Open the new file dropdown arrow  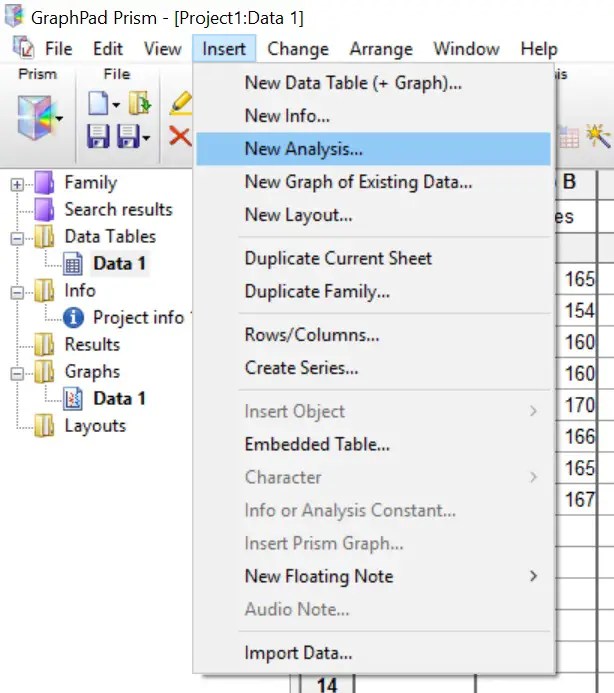point(116,105)
